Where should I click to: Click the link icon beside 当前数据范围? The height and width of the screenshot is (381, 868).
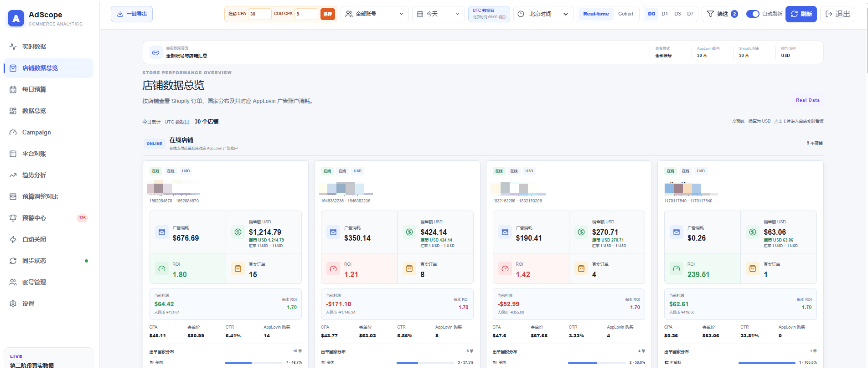[155, 52]
